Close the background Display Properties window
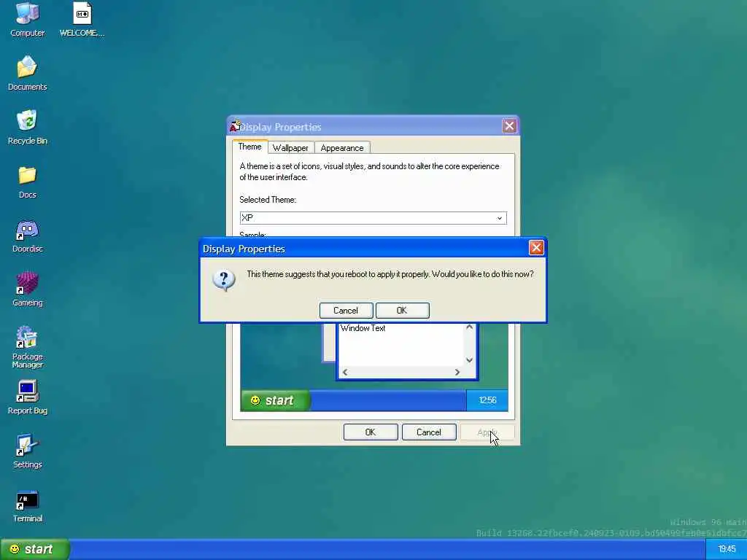The height and width of the screenshot is (560, 747). (x=509, y=125)
